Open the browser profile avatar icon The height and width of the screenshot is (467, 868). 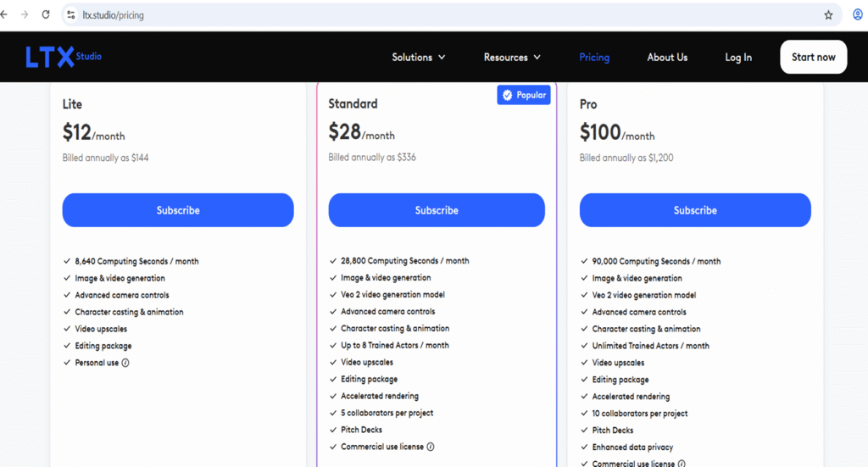pos(858,15)
